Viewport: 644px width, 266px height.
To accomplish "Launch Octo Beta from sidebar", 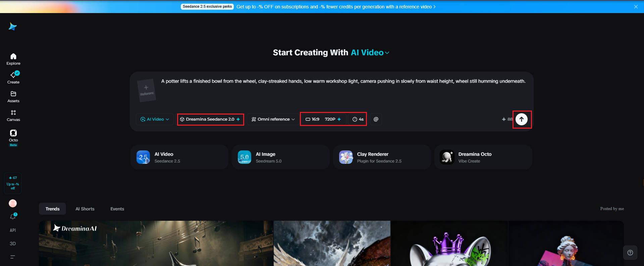I will (13, 138).
